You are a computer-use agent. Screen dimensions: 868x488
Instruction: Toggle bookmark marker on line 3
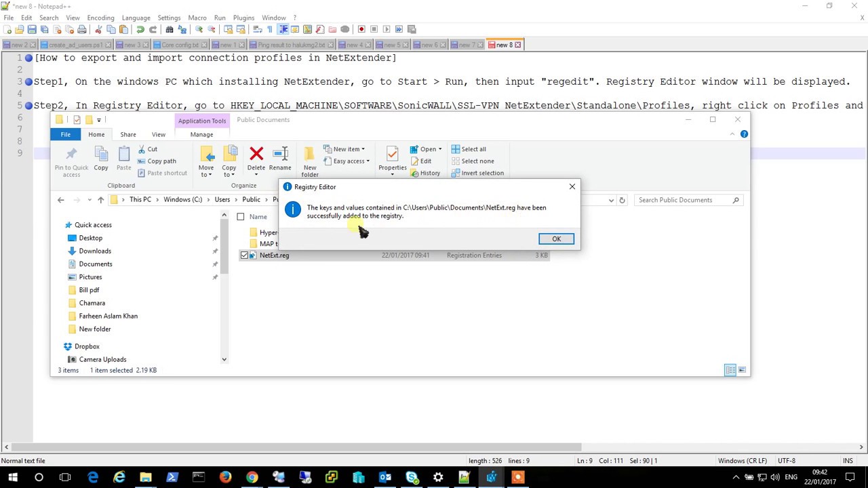click(x=28, y=81)
